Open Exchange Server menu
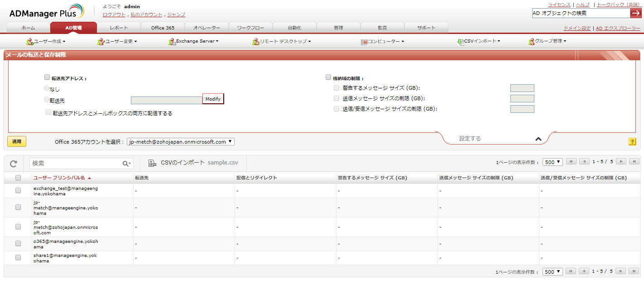Screen dimensions: 644x305 (x=193, y=41)
